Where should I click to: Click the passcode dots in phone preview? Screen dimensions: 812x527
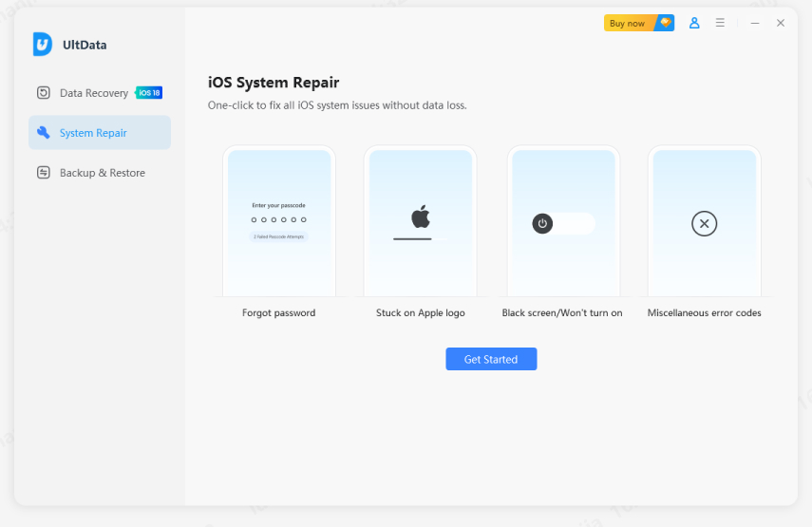tap(278, 219)
